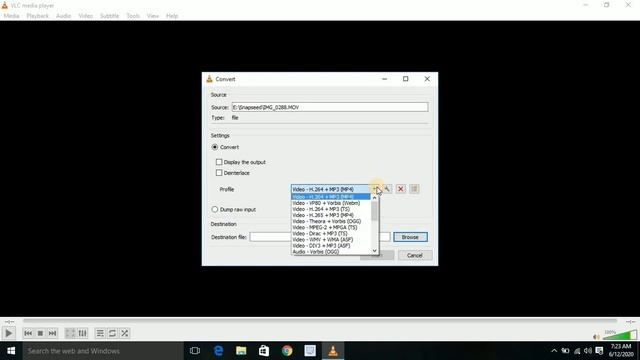Open the Tools menu
640x360 pixels.
tap(133, 16)
